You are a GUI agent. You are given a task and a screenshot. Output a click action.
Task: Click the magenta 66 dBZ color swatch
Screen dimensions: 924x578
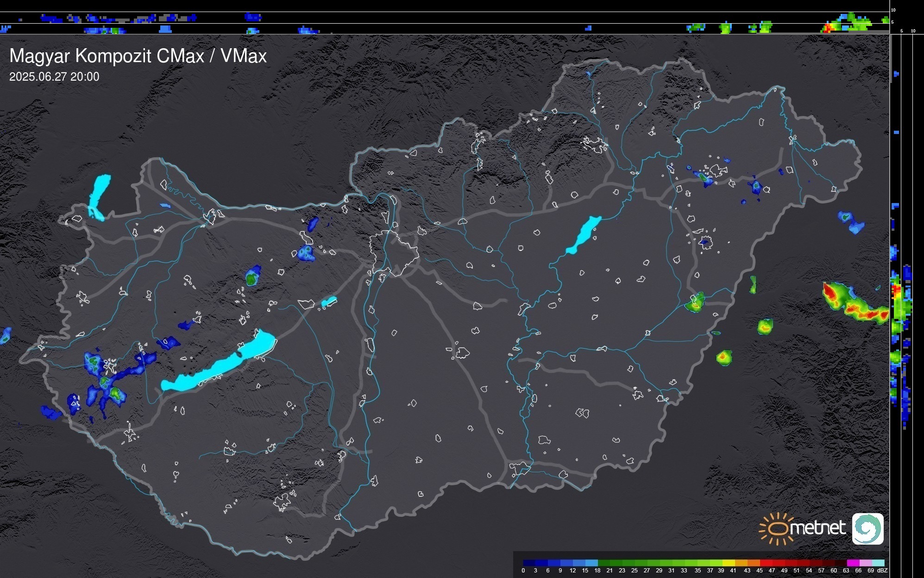click(853, 563)
